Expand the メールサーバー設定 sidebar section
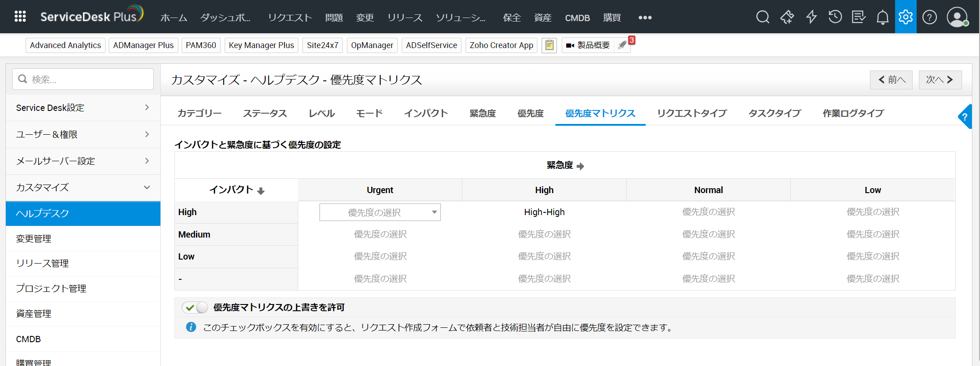Image resolution: width=980 pixels, height=366 pixels. tap(83, 161)
